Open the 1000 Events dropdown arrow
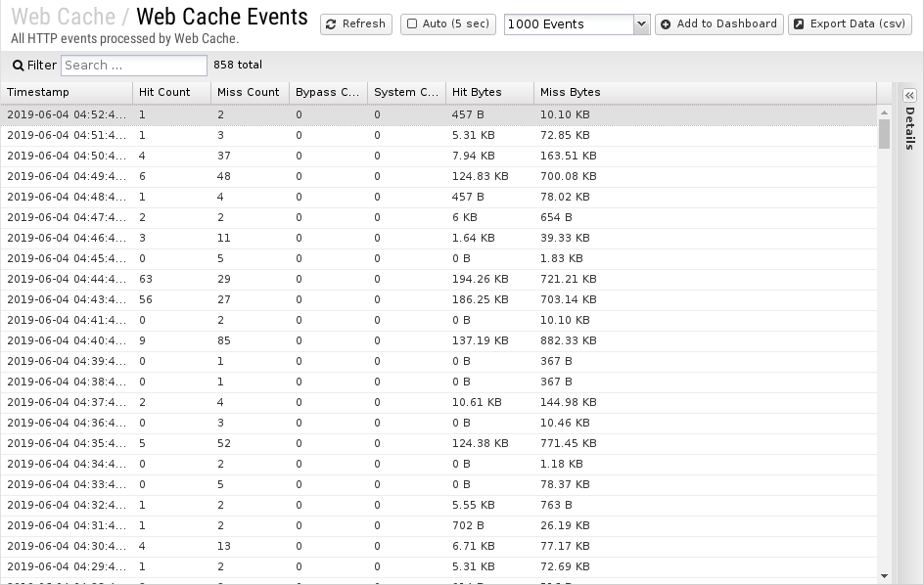 641,24
